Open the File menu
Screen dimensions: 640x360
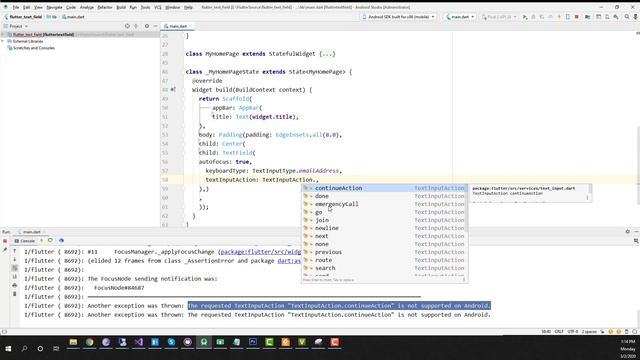[16, 7]
